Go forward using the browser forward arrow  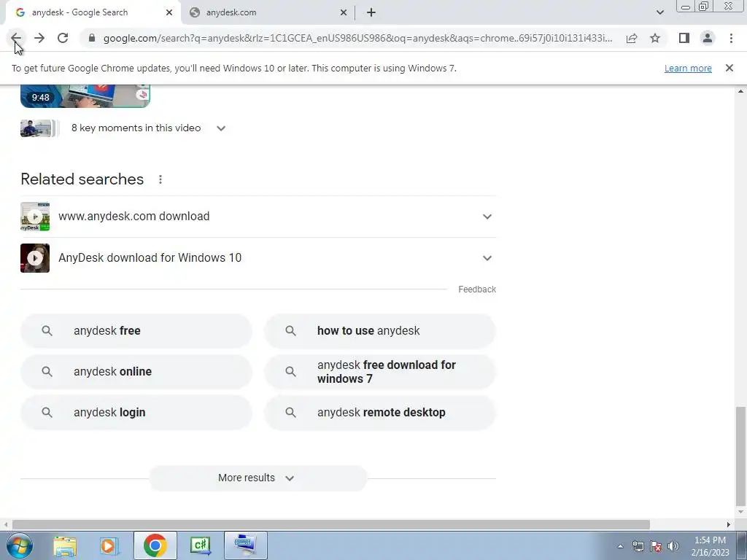coord(39,38)
